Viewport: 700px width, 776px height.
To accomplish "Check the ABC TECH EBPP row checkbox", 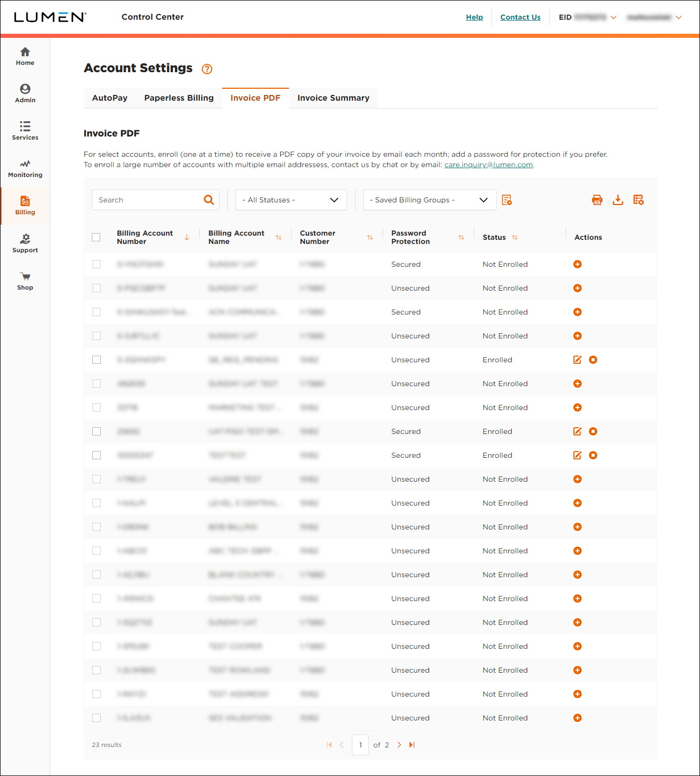I will tap(97, 551).
